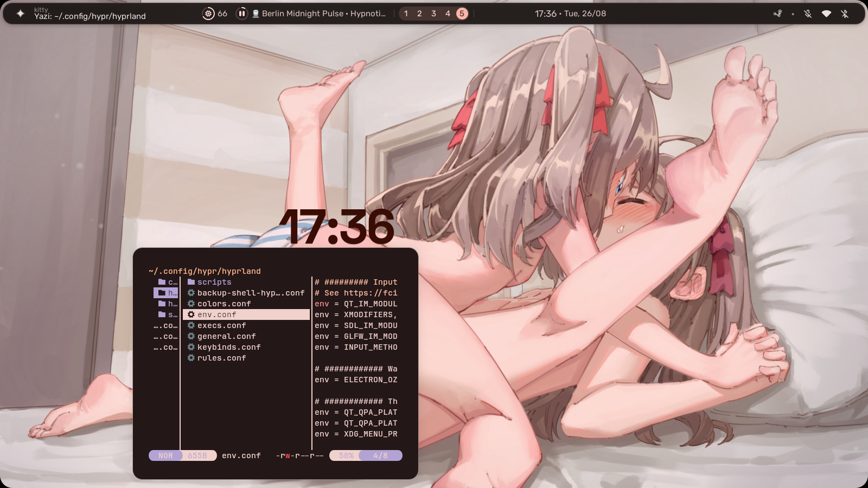Image resolution: width=868 pixels, height=488 pixels.
Task: Switch to workspace 2
Action: pos(419,14)
